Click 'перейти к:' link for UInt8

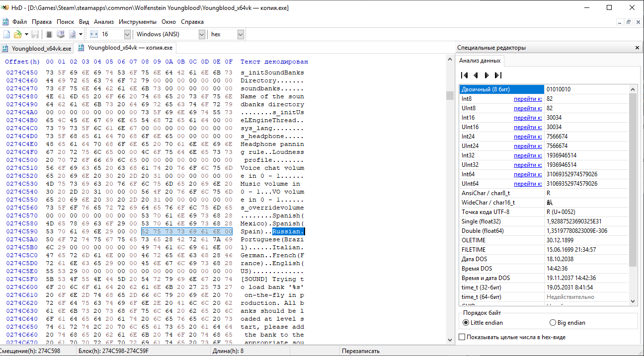(528, 108)
